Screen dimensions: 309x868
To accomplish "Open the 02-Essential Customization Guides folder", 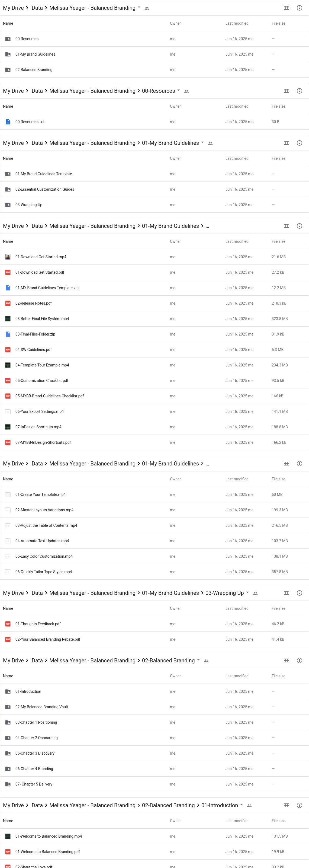I will coord(44,189).
